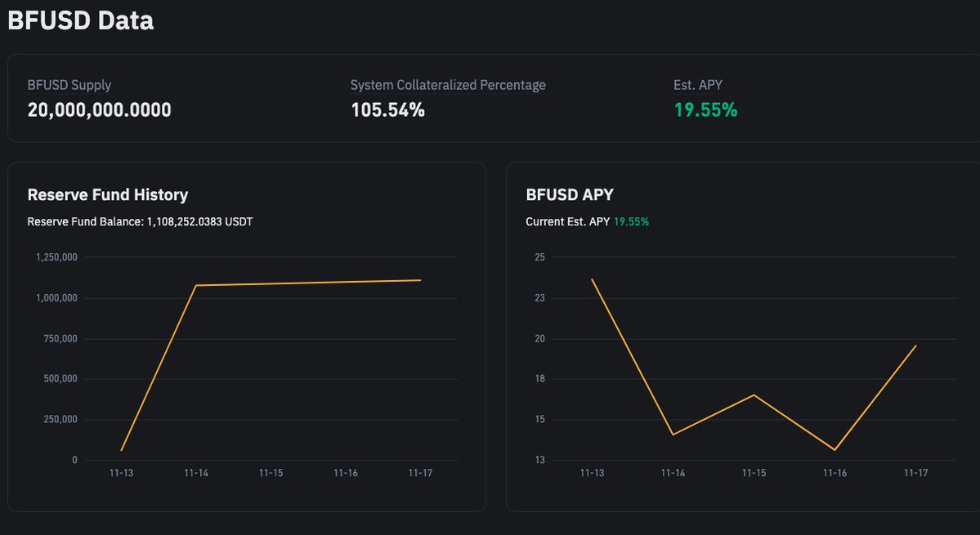The width and height of the screenshot is (980, 535).
Task: Click the 11-15 date on Reserve Fund chart
Action: 271,473
